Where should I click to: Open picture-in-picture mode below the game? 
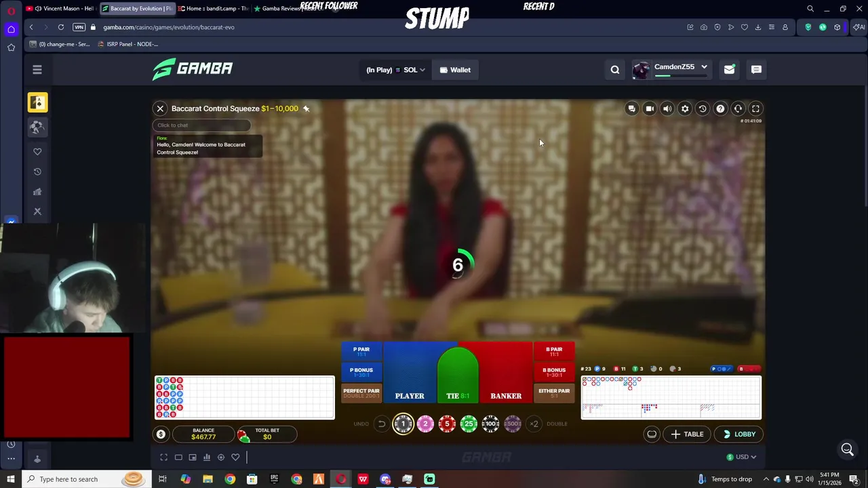(193, 457)
